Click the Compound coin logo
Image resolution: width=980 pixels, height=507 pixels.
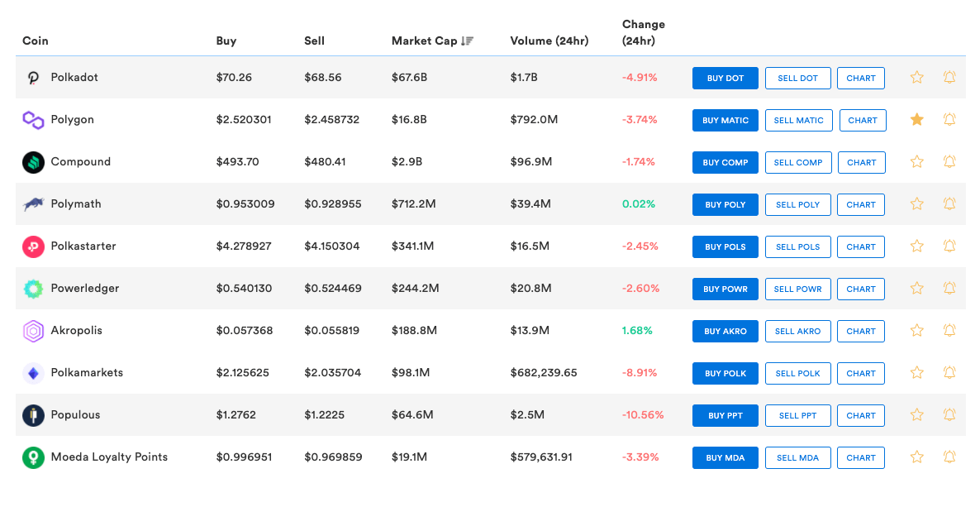click(33, 162)
